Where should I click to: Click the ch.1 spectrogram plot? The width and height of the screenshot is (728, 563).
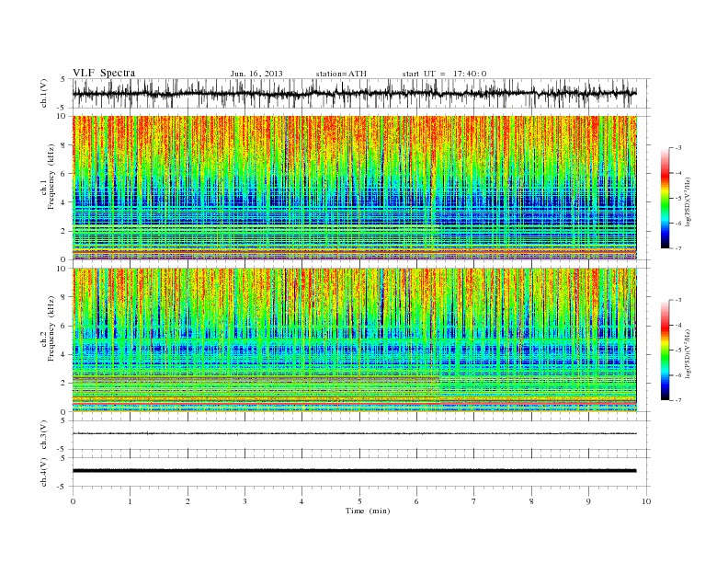tap(355, 188)
